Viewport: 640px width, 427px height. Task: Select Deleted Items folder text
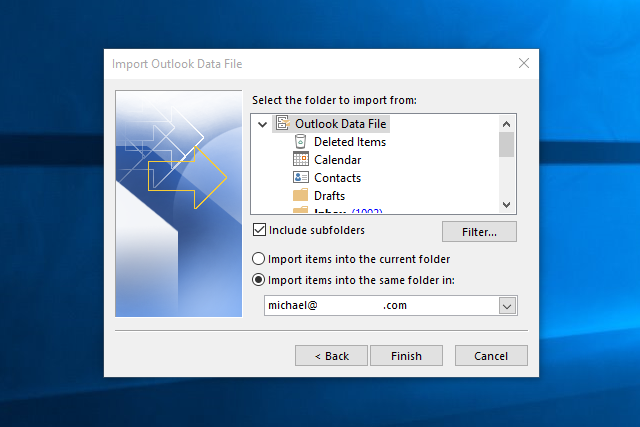pos(350,142)
